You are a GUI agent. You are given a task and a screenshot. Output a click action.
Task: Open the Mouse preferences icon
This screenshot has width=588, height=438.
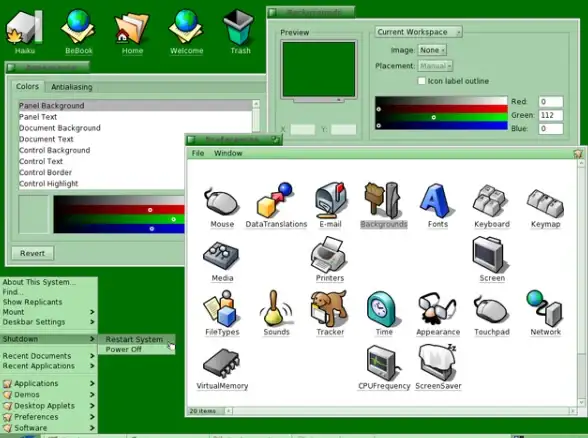tap(222, 203)
